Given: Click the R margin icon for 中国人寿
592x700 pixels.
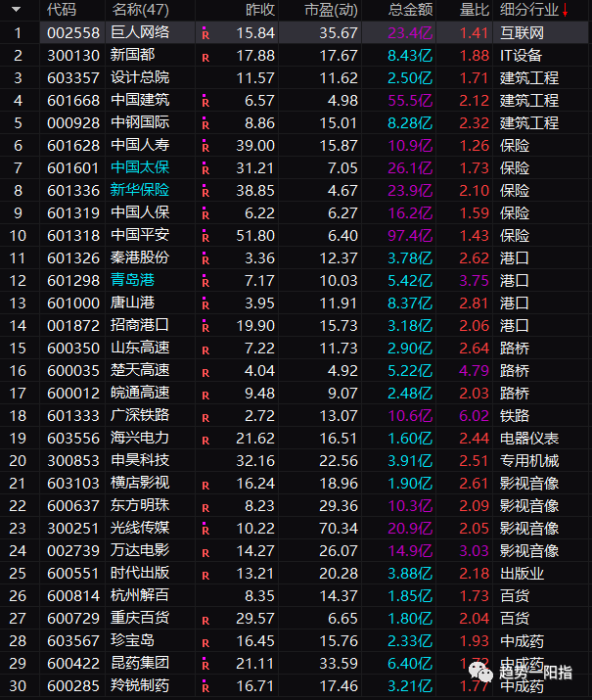Looking at the screenshot, I should 205,146.
